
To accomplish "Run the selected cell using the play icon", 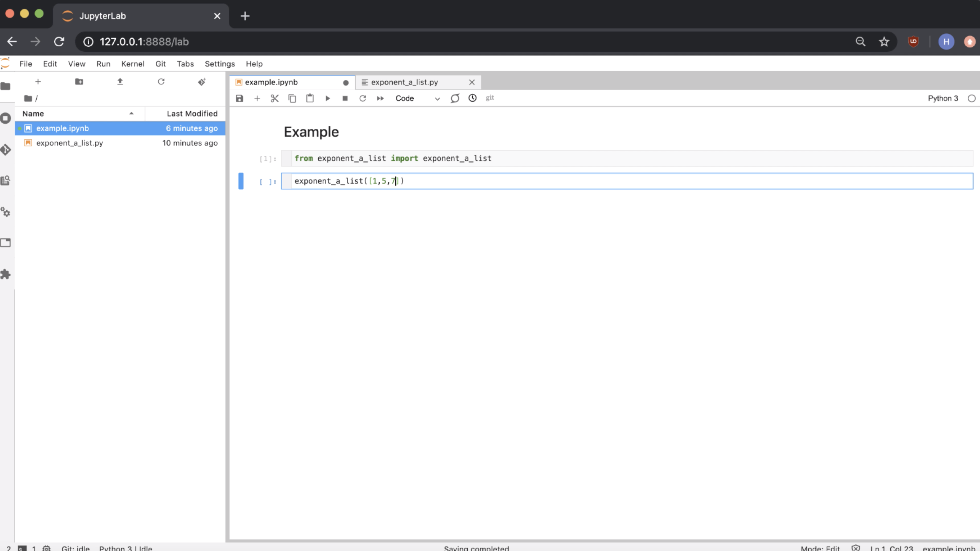I will point(328,98).
